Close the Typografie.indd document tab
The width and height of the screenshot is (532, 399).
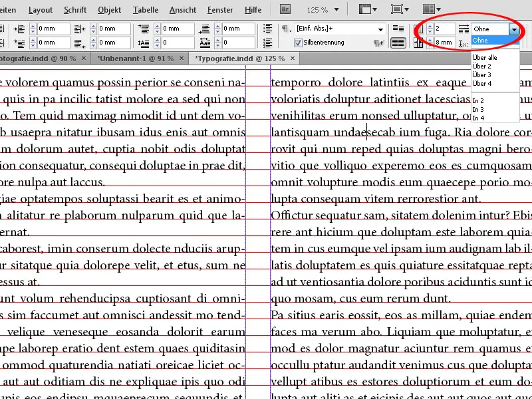(x=293, y=59)
